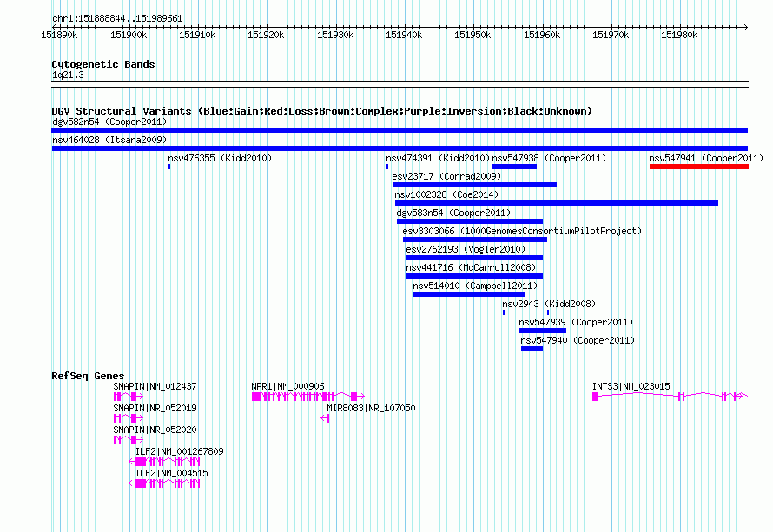Image resolution: width=773 pixels, height=532 pixels.
Task: Open the esv2762193 (Vogler2010) label
Action: (466, 249)
